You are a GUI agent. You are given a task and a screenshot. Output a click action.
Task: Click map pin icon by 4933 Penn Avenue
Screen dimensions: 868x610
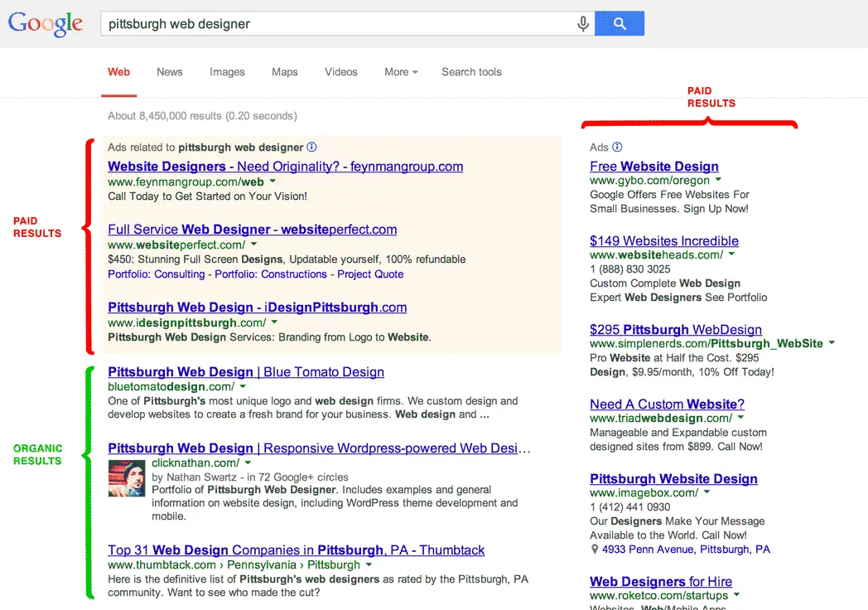click(595, 549)
